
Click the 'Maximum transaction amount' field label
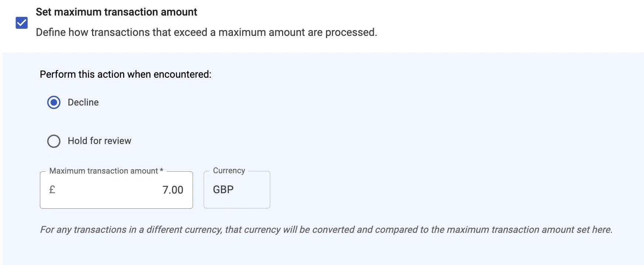pos(104,171)
